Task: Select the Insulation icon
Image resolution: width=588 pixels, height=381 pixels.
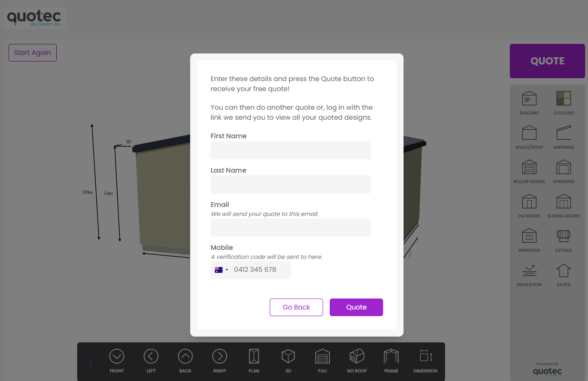Action: pos(529,270)
